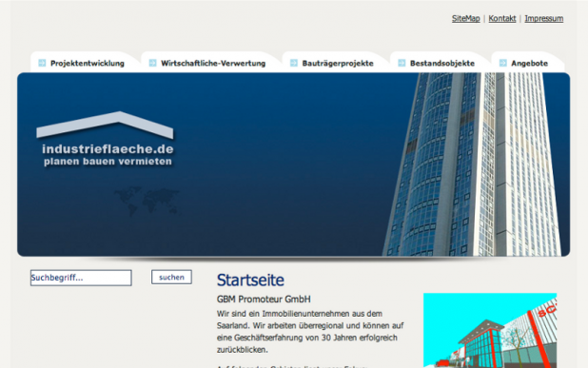Open the Wirtschaftliche-Verwertung tab
The height and width of the screenshot is (368, 588).
213,64
